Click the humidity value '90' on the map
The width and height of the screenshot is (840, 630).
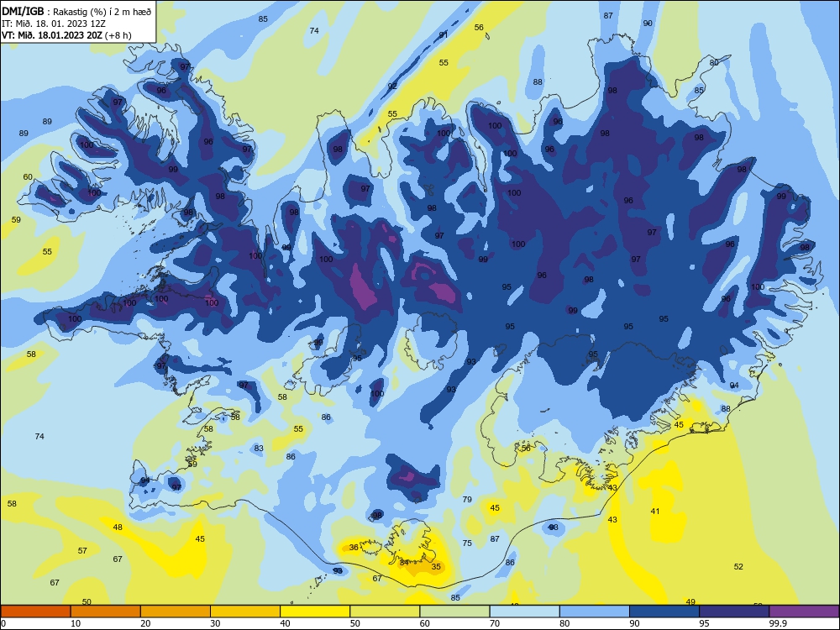point(648,23)
